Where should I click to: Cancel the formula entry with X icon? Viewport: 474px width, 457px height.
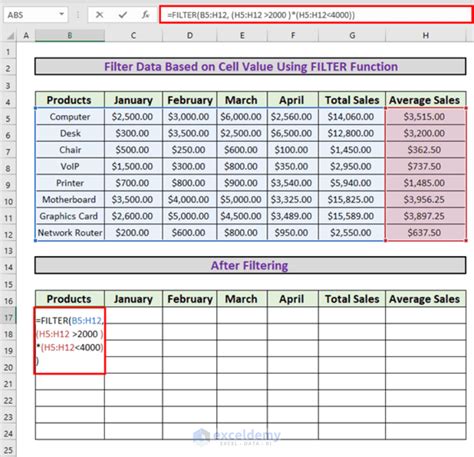[99, 15]
